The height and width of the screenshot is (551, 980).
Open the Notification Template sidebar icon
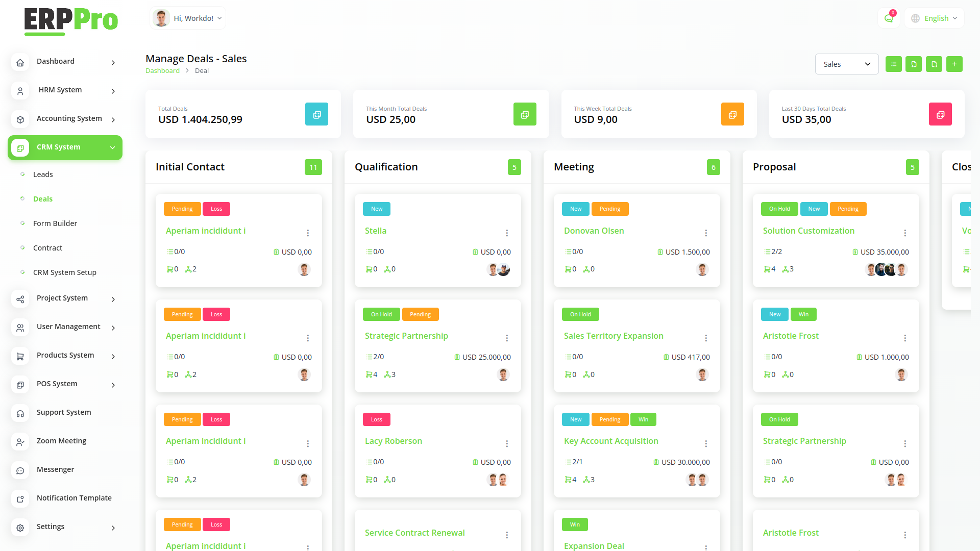(x=20, y=499)
